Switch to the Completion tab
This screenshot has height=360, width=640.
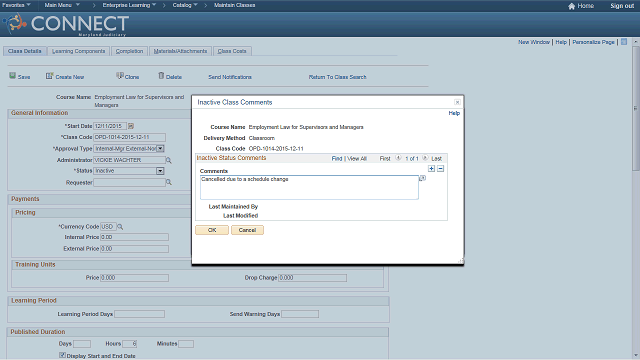(129, 51)
